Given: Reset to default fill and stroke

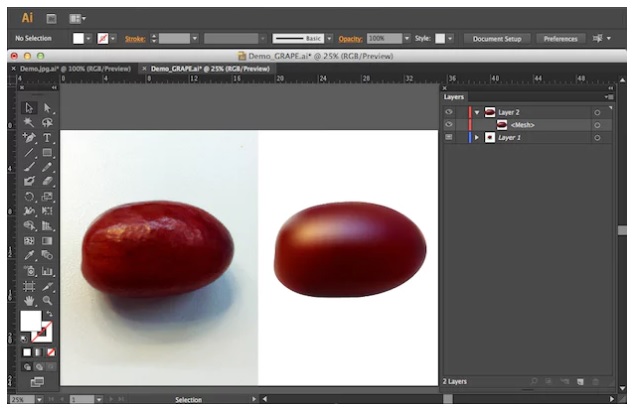Looking at the screenshot, I should click(24, 339).
